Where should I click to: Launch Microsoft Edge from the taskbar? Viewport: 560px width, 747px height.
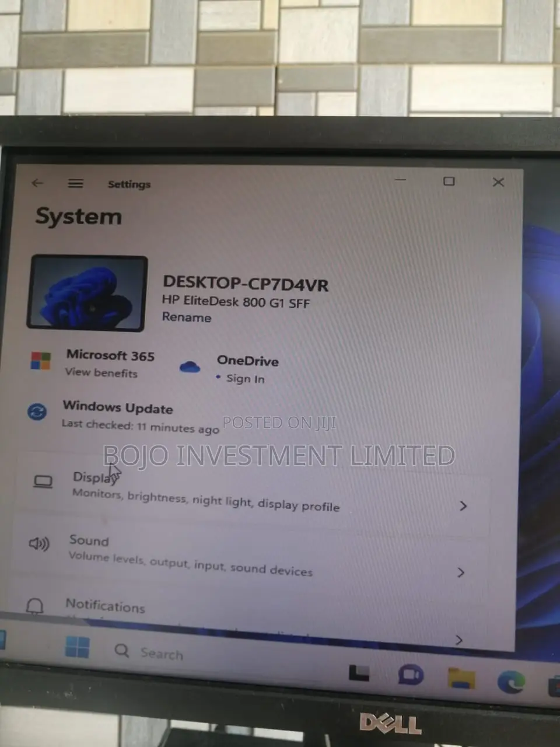tap(511, 682)
